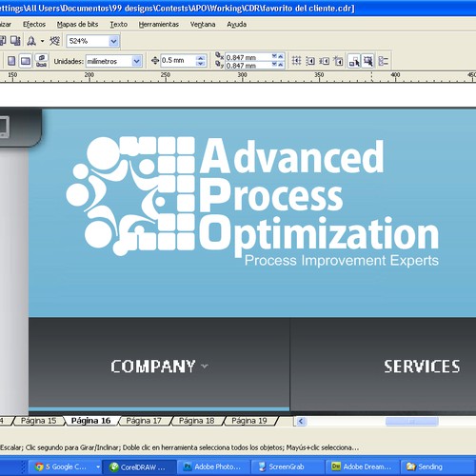The image size is (476, 476).
Task: Open the Ventana menu
Action: point(203,25)
